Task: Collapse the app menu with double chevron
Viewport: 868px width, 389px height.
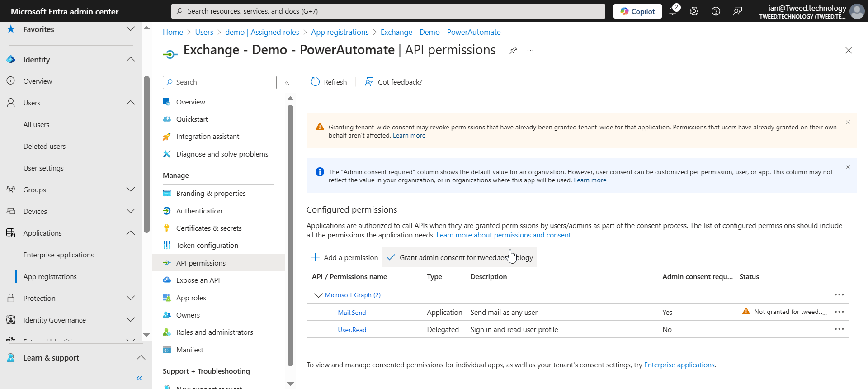Action: tap(287, 82)
